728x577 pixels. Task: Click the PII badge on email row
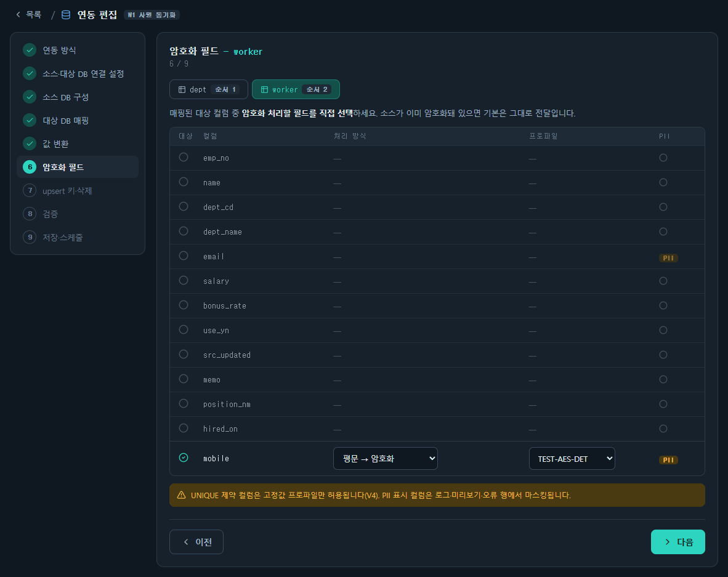pyautogui.click(x=668, y=258)
